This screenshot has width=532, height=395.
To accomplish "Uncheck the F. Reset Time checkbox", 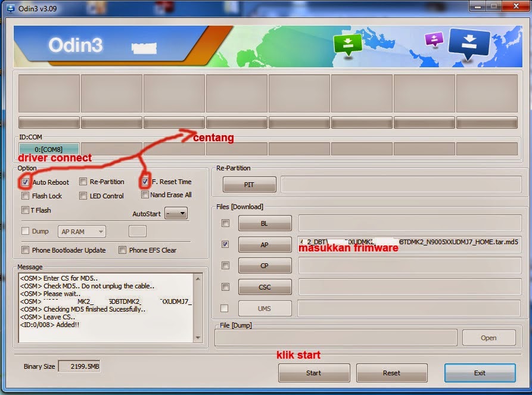I will coord(145,182).
